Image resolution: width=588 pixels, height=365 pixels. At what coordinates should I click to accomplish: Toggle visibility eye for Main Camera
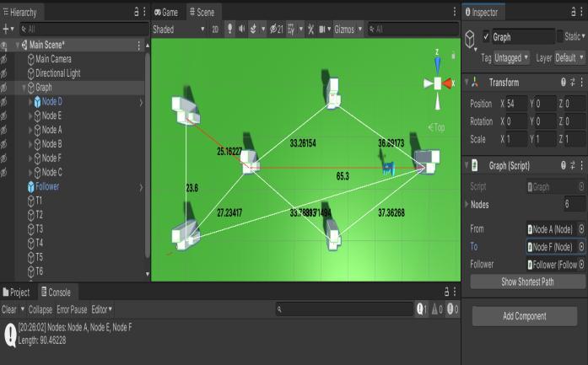(3, 60)
